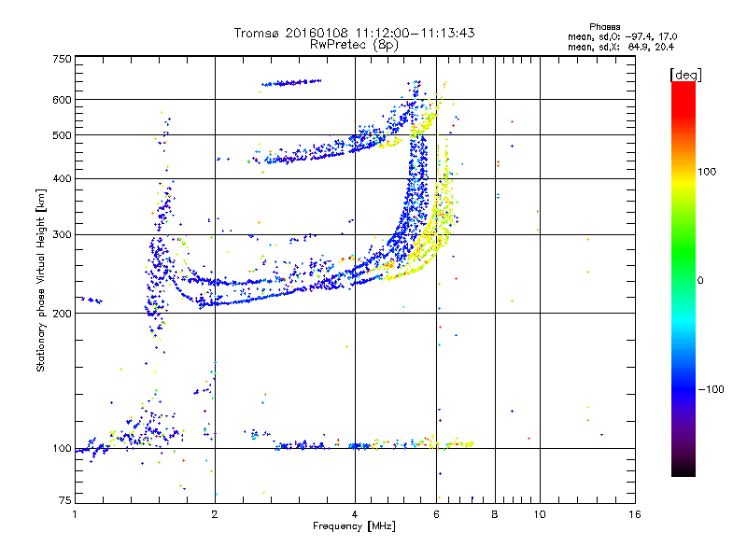
Task: Click the y-axis tick label '300'
Action: [x=62, y=235]
